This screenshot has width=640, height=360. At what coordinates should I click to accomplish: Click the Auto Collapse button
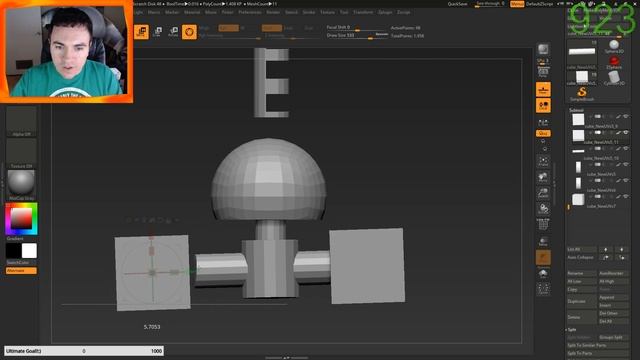click(582, 258)
